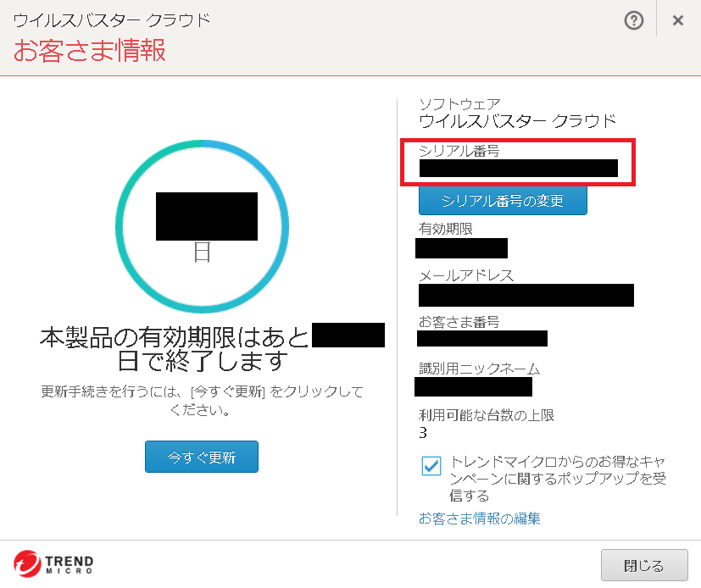Click the 今すぐ更新 renew button
The image size is (701, 588).
click(202, 457)
